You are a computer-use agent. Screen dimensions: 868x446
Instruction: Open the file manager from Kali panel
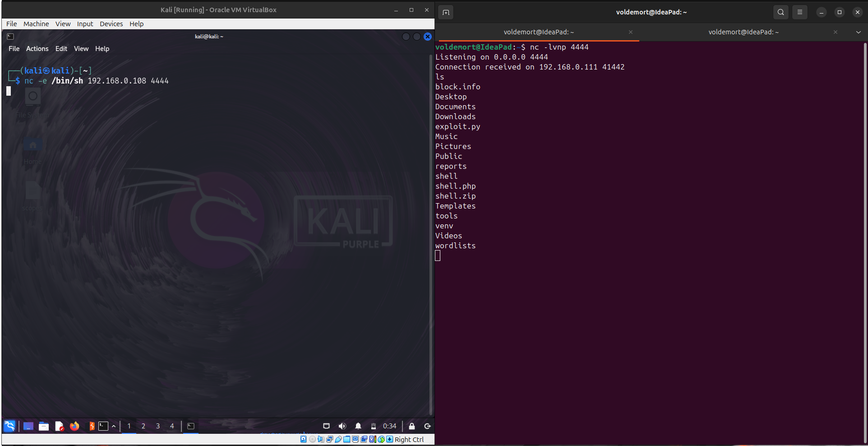(44, 426)
